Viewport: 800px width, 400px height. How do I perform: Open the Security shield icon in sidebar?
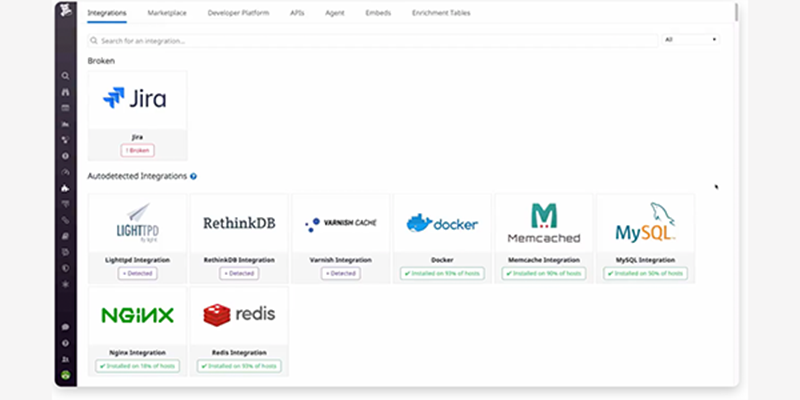[65, 268]
